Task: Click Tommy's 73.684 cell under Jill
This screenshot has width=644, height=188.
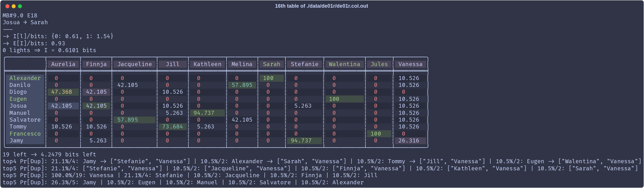Action: (x=173, y=126)
